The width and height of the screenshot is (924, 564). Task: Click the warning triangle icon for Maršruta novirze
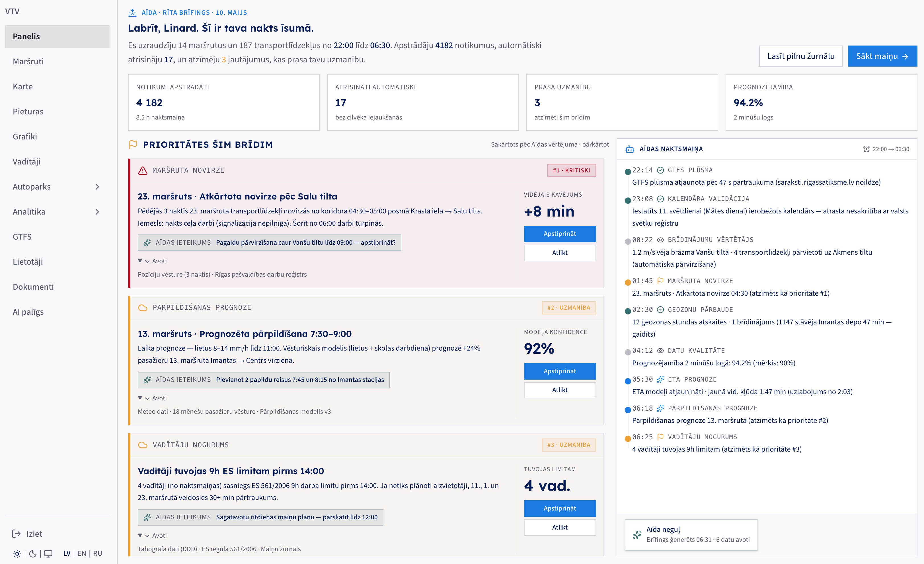143,170
